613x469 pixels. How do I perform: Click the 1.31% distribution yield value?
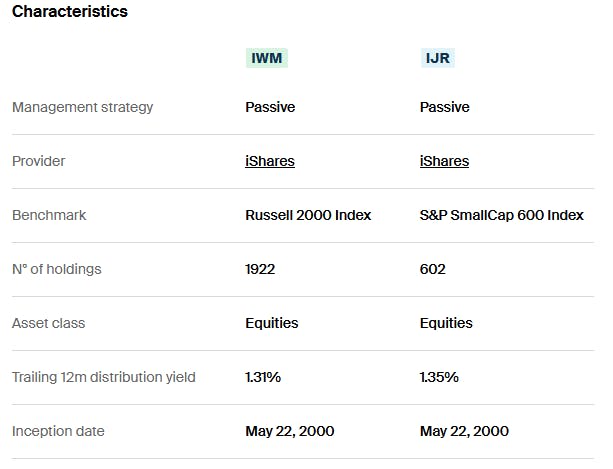pos(263,377)
